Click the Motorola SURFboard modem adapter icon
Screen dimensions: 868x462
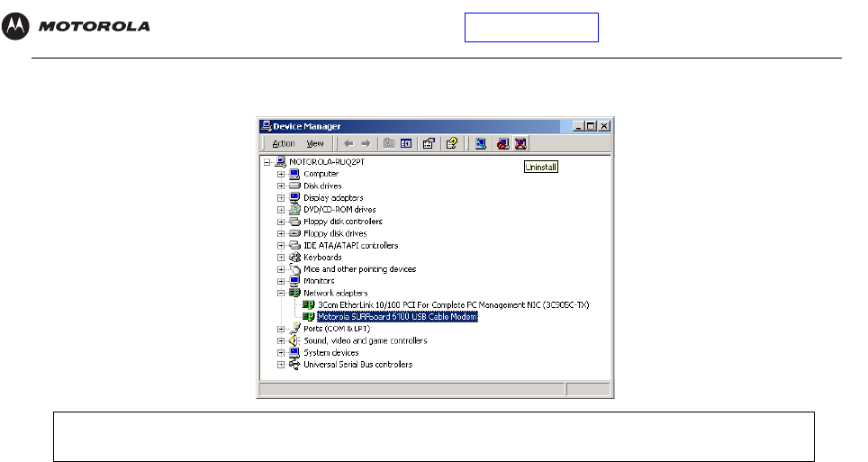coord(309,317)
